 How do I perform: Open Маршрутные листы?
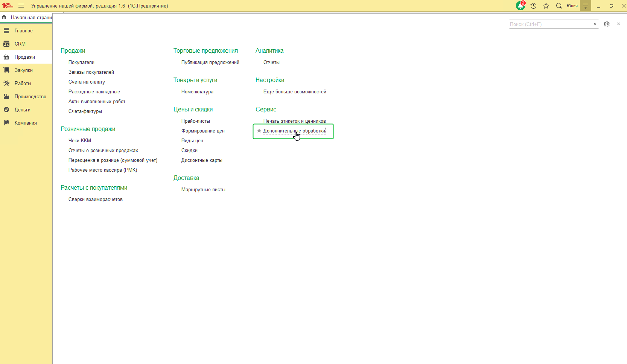[x=203, y=189]
